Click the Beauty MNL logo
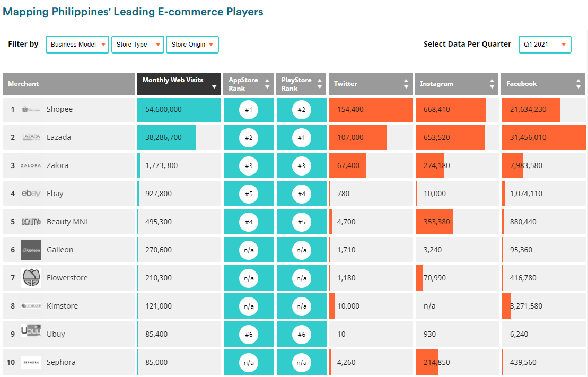Viewport: 588px width, 377px height. click(x=31, y=222)
